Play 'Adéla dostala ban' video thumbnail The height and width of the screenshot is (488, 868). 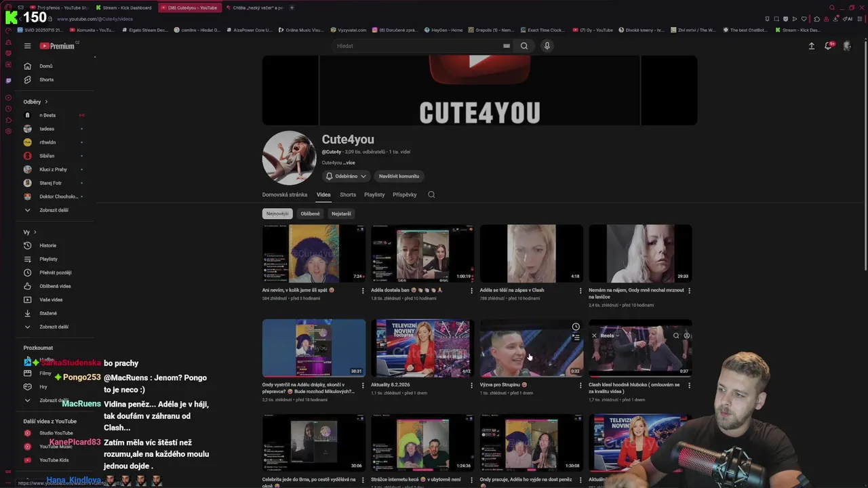coord(422,253)
